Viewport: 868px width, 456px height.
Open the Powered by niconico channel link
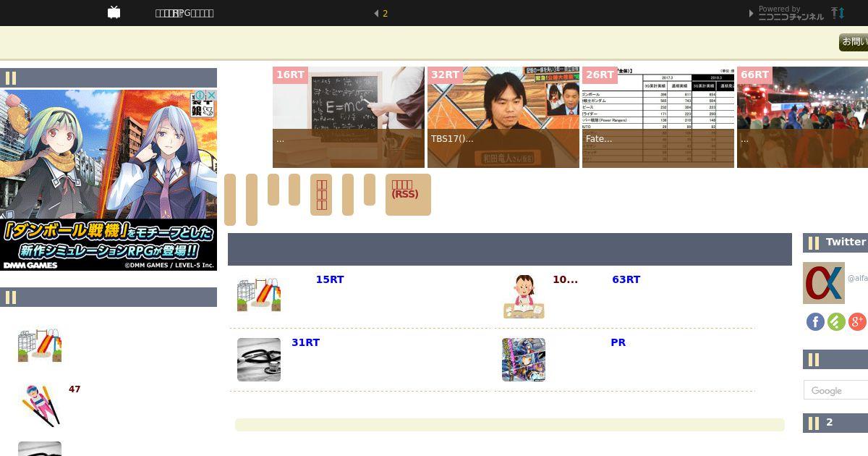point(791,13)
